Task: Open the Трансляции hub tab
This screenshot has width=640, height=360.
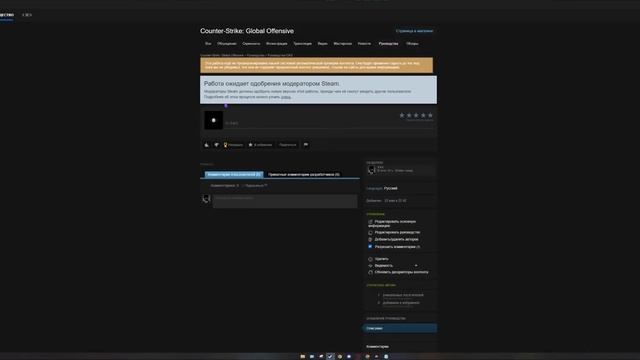Action: click(302, 44)
